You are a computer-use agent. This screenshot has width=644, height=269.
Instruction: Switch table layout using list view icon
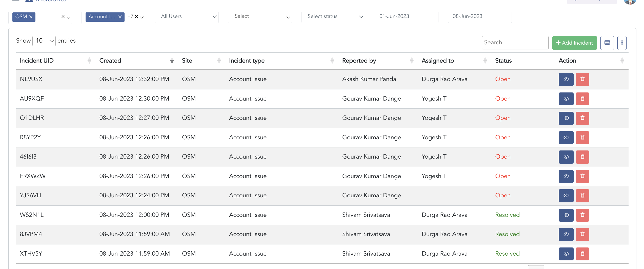point(607,43)
